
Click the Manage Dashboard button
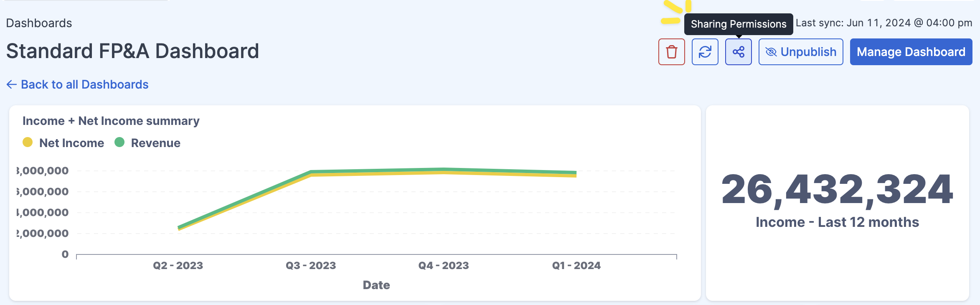pyautogui.click(x=911, y=51)
